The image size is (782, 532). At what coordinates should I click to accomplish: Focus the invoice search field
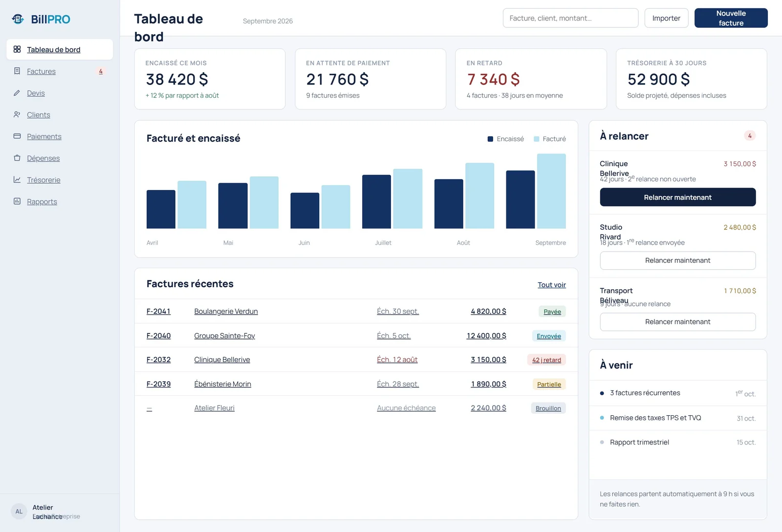(570, 18)
